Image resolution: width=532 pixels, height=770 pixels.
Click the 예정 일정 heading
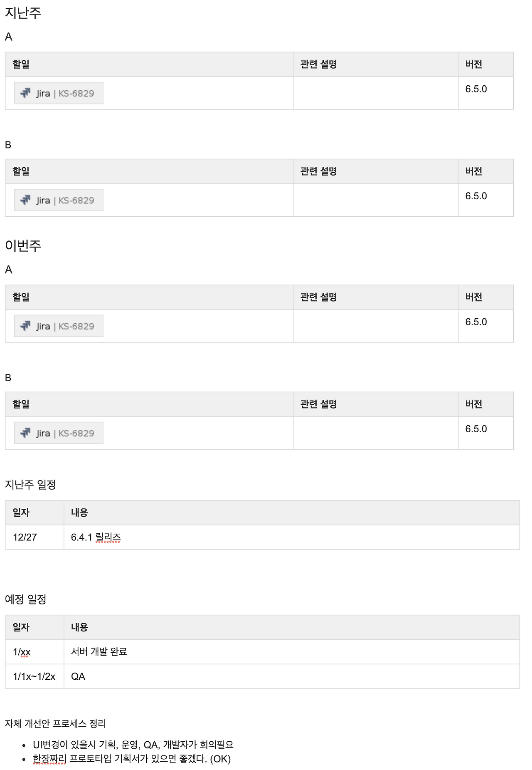[25, 599]
